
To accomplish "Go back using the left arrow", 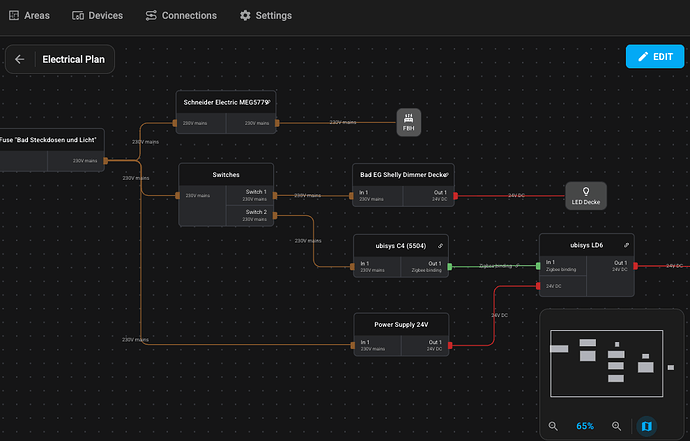I will point(19,59).
